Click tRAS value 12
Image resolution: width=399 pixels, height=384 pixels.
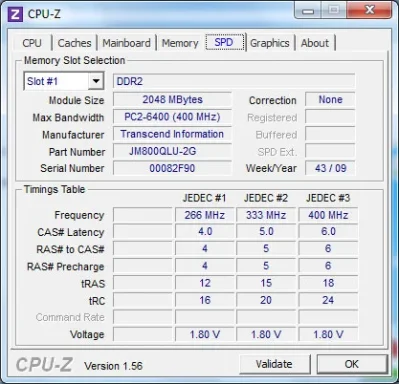click(x=205, y=283)
